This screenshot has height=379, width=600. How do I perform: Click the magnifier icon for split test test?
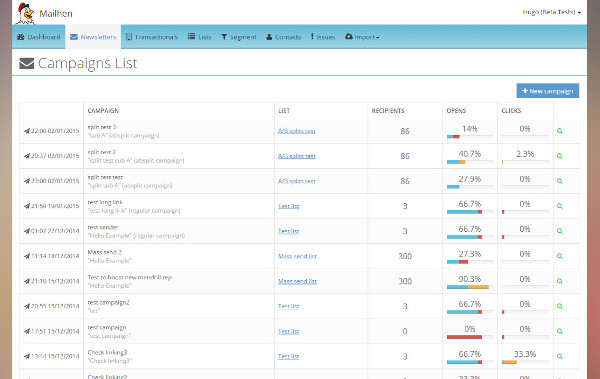560,181
